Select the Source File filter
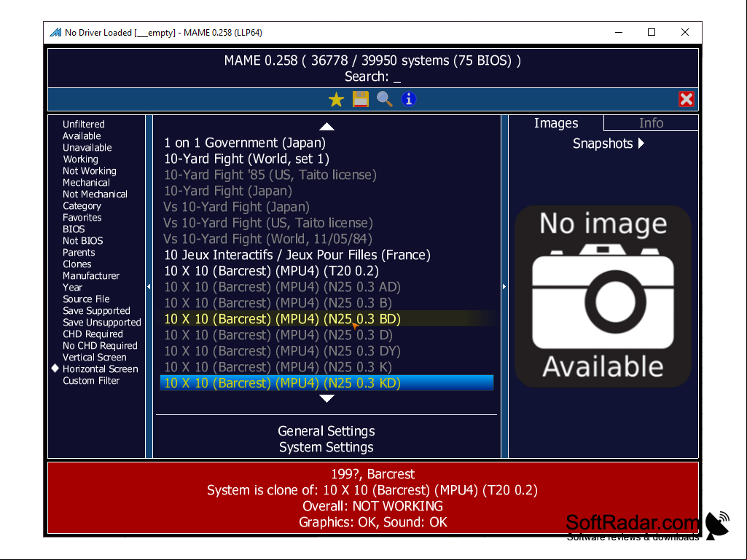The height and width of the screenshot is (560, 747). point(86,299)
